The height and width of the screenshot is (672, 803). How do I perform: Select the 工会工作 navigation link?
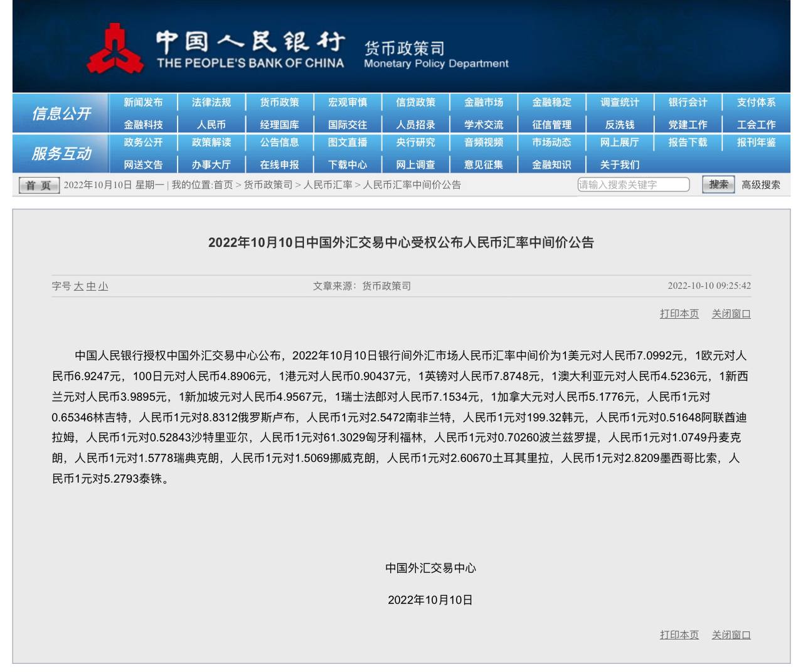pos(756,125)
